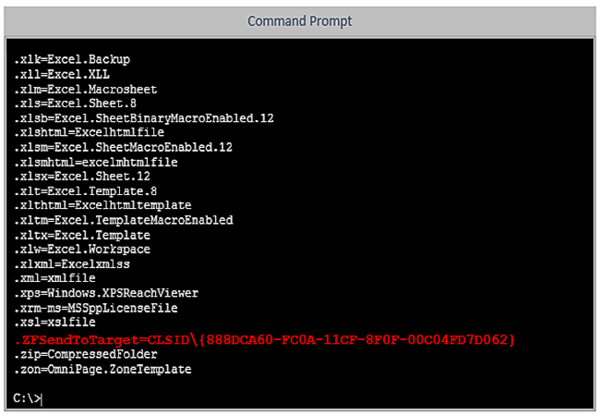Screen dimensions: 600x416
Task: Click the .xps=Windows.XPSReachViewer line
Action: pyautogui.click(x=106, y=293)
